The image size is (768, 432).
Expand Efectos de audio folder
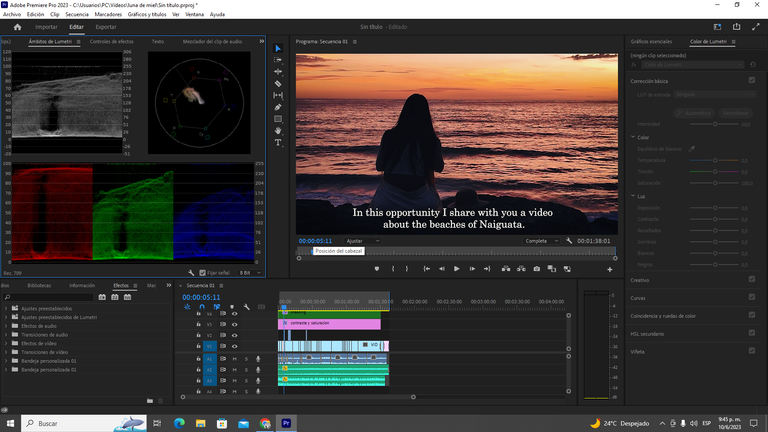coord(6,326)
